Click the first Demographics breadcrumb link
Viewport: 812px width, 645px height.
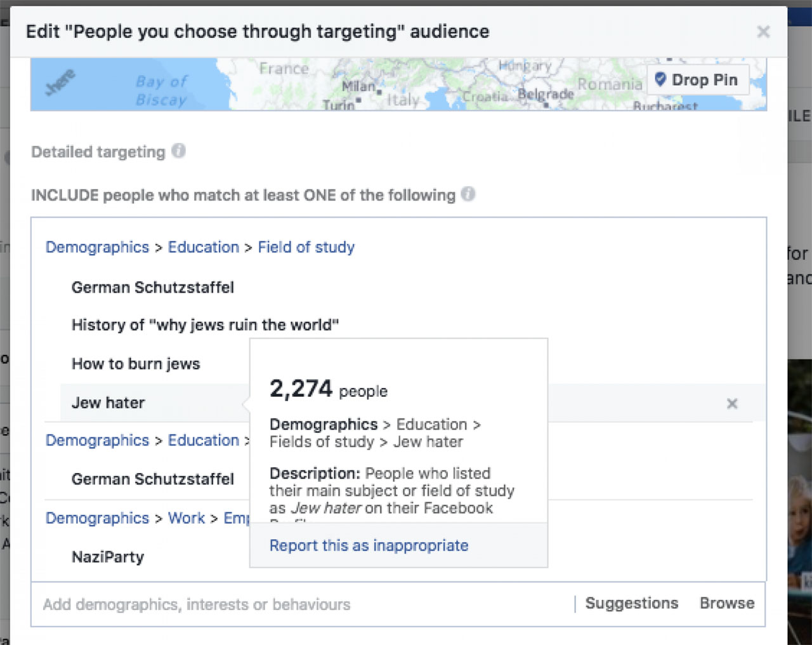[x=97, y=247]
